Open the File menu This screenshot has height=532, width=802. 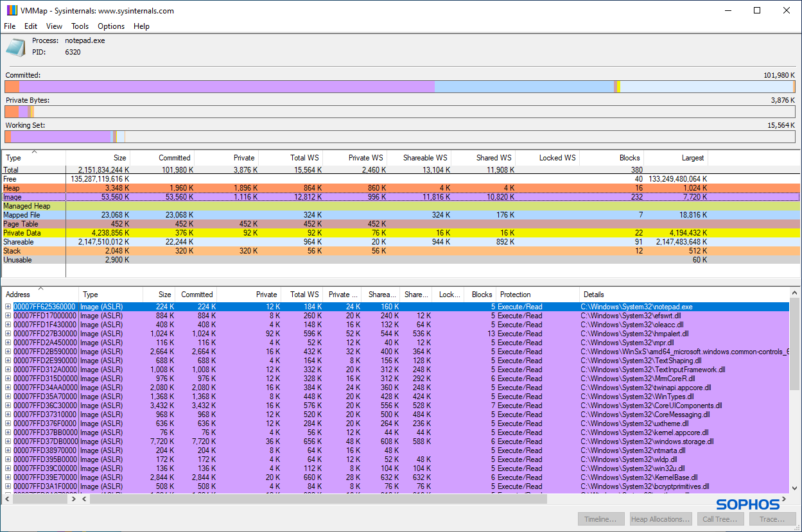click(x=10, y=26)
